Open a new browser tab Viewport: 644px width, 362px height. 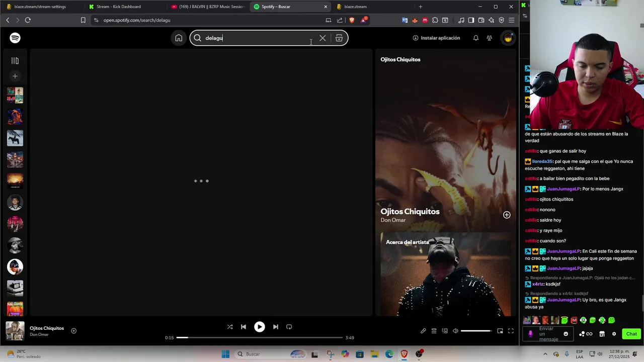[x=421, y=7]
